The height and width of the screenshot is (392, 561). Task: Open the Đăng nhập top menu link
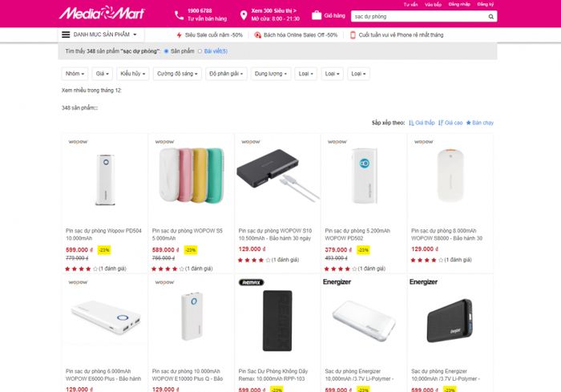pos(459,4)
